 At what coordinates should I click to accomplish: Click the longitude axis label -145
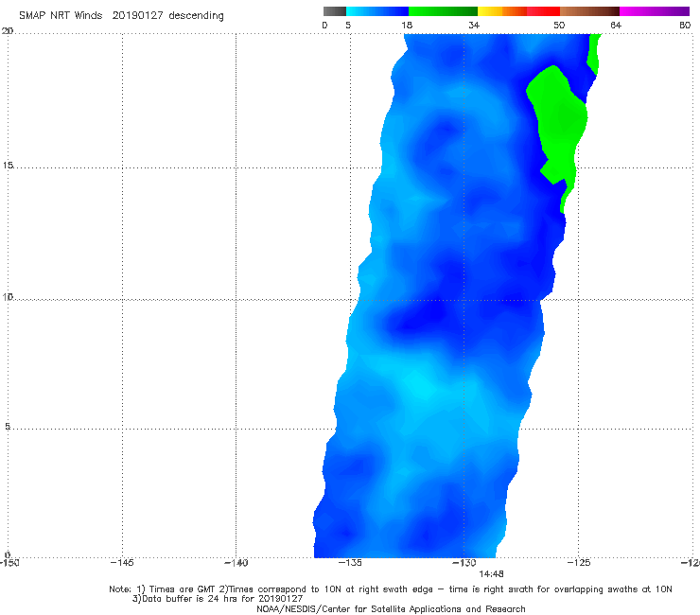(x=122, y=563)
